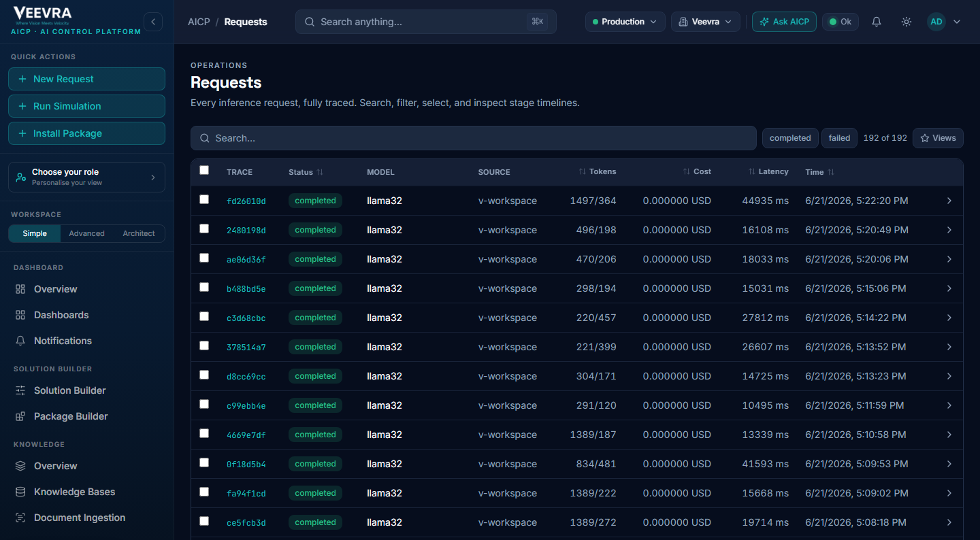Tick the checkbox for trace d8cc69cc
This screenshot has width=980, height=540.
204,375
